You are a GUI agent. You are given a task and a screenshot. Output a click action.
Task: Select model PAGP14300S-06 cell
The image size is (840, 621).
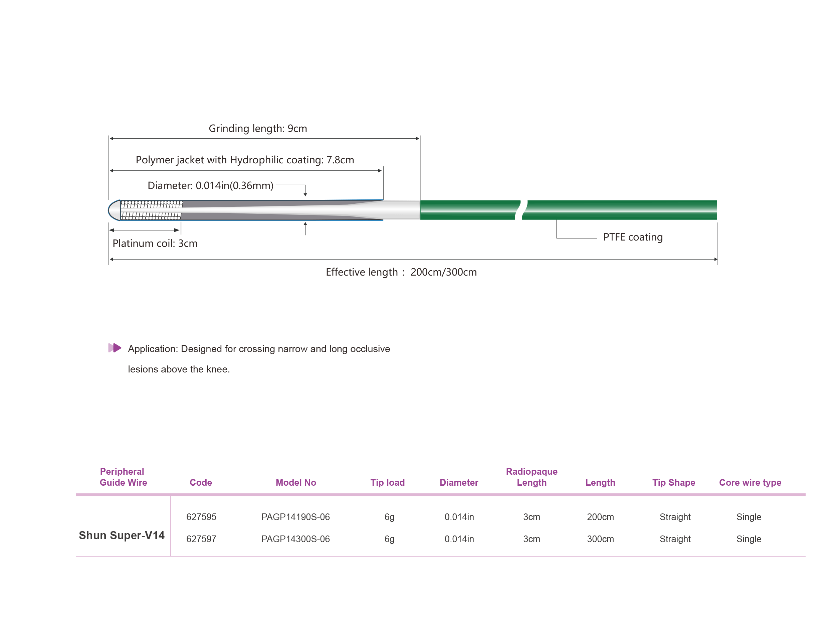click(295, 539)
